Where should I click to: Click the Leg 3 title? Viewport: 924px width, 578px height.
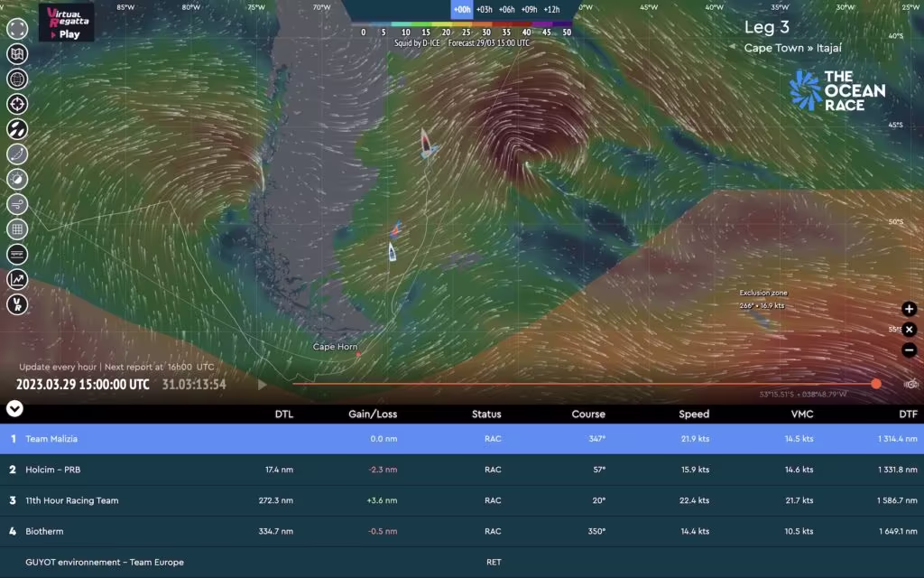pos(766,27)
